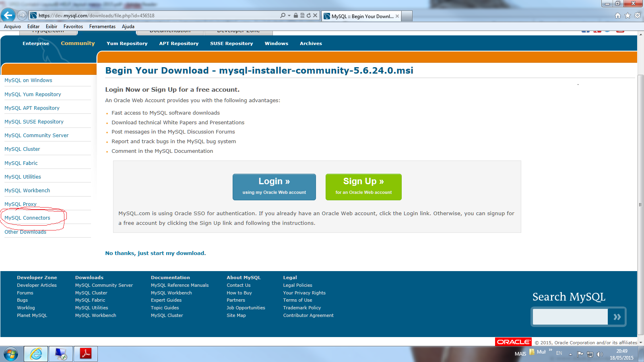The width and height of the screenshot is (644, 362).
Task: Stop loading with the address bar X icon
Action: point(315,15)
